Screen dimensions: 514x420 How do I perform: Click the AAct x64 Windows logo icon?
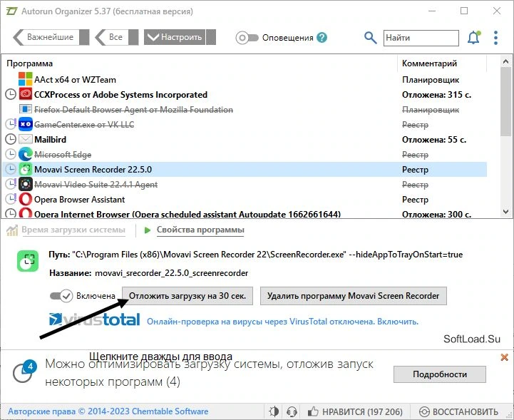pyautogui.click(x=25, y=79)
